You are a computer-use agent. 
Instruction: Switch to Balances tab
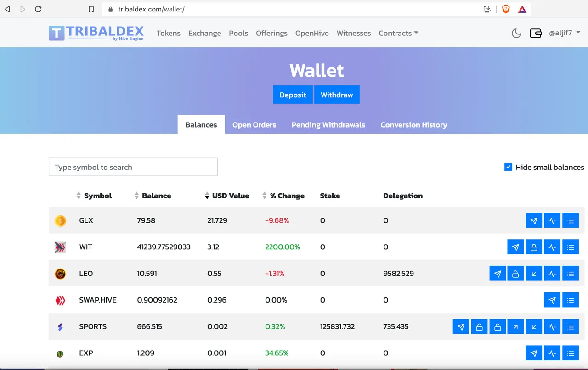point(201,124)
